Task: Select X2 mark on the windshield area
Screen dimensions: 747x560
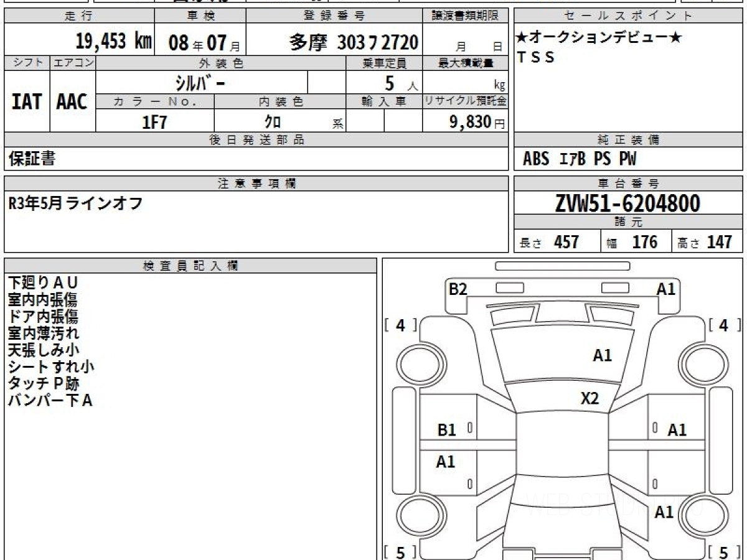Action: click(590, 399)
